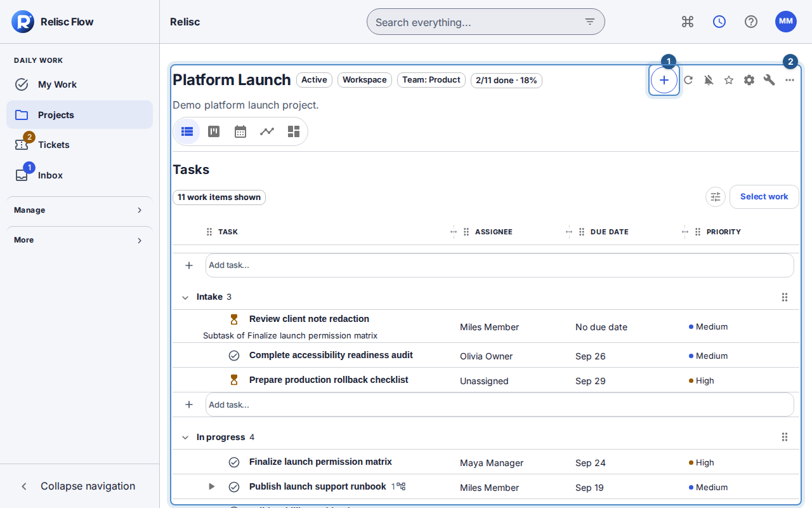
Task: Toggle status of Publish launch support runbook
Action: click(234, 487)
